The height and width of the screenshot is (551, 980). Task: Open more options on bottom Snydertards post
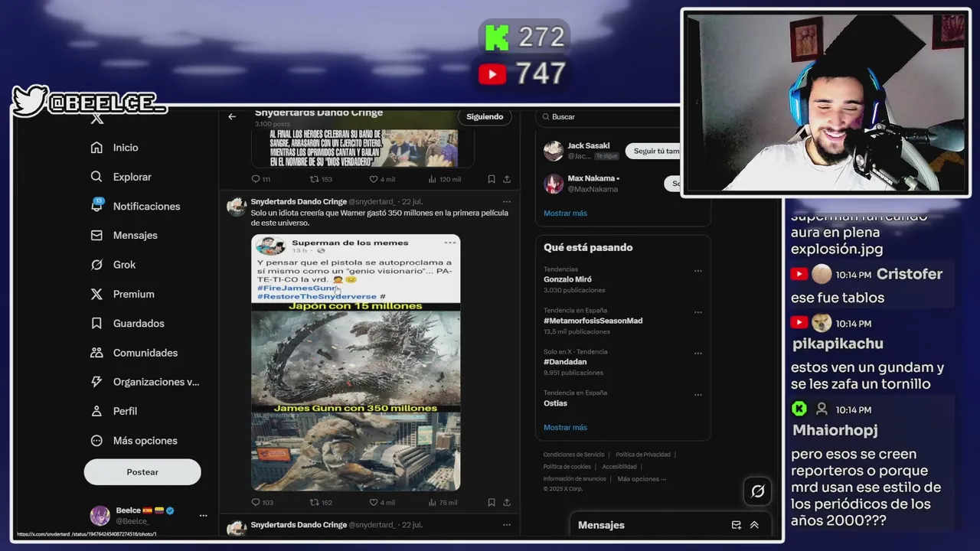[506, 525]
